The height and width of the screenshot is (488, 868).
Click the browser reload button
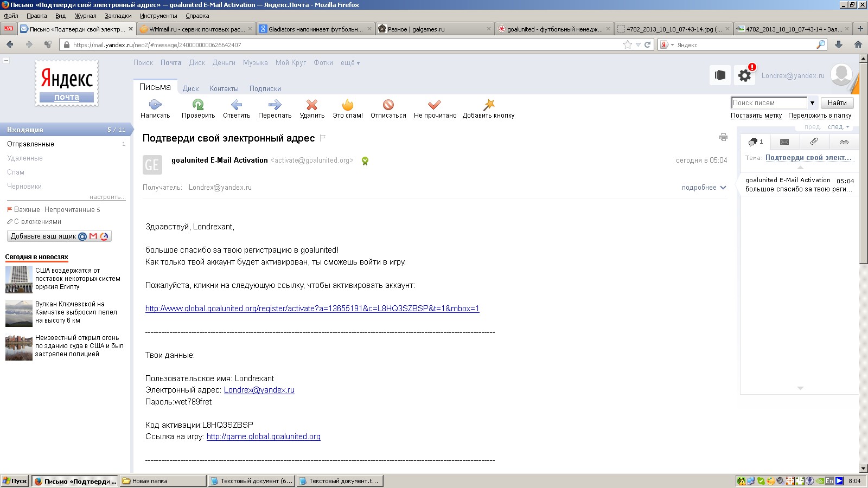pyautogui.click(x=647, y=45)
